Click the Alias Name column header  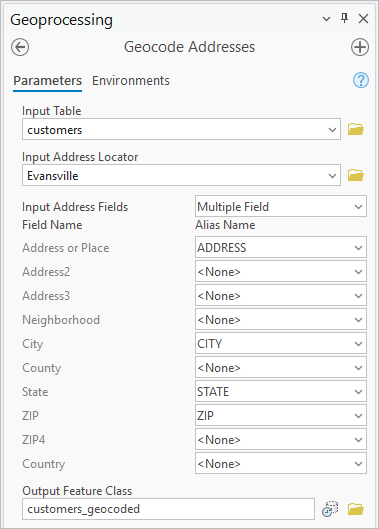pyautogui.click(x=225, y=225)
